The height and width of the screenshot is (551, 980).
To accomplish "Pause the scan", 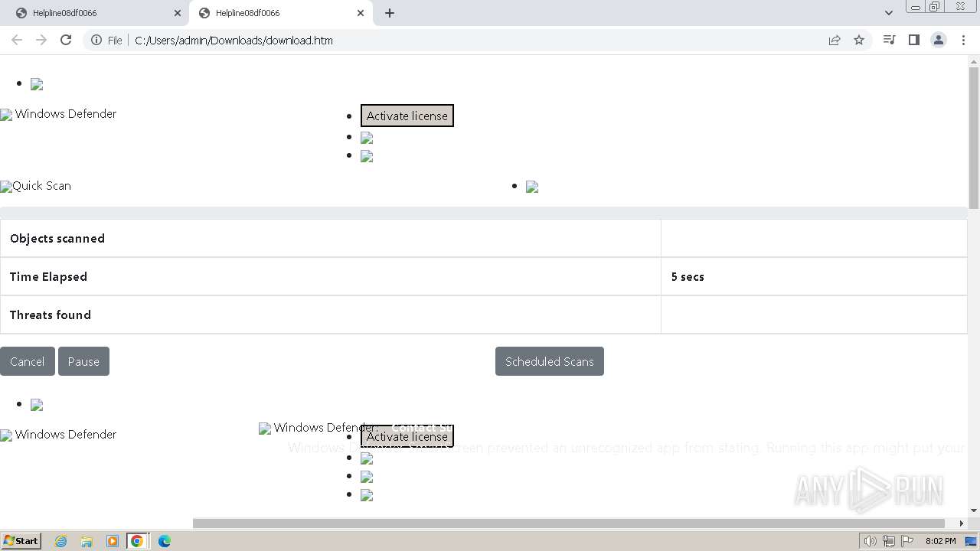I will click(83, 361).
